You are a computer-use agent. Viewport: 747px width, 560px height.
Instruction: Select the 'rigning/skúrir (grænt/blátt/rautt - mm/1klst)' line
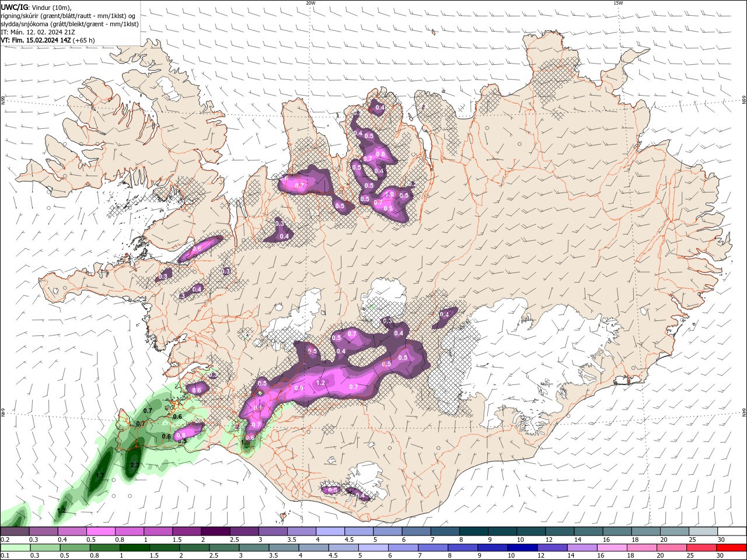click(x=68, y=16)
